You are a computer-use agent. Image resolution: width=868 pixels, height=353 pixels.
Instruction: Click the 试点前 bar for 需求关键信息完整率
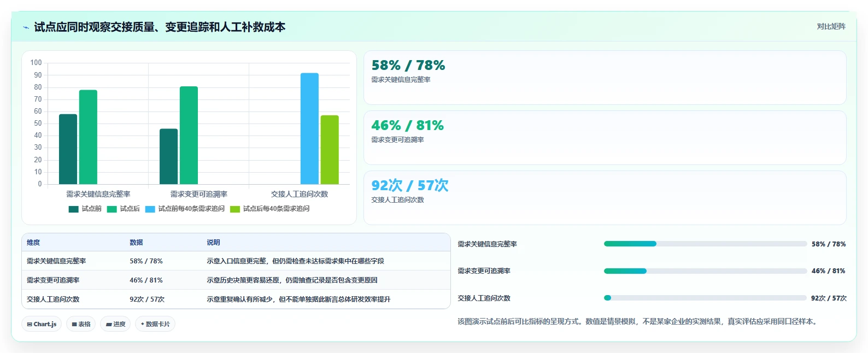pyautogui.click(x=68, y=149)
